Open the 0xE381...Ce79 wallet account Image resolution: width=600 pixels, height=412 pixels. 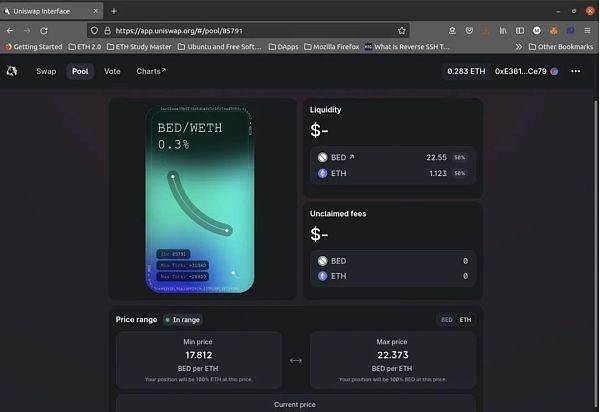tap(526, 71)
